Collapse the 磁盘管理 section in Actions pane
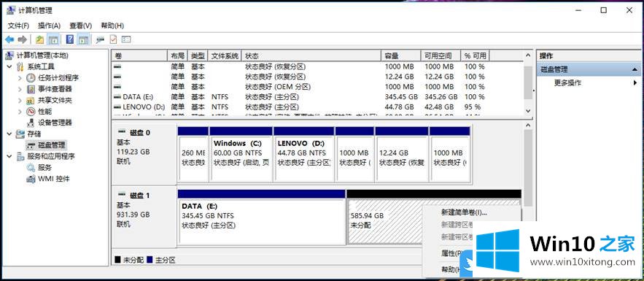The image size is (644, 281). pos(635,69)
